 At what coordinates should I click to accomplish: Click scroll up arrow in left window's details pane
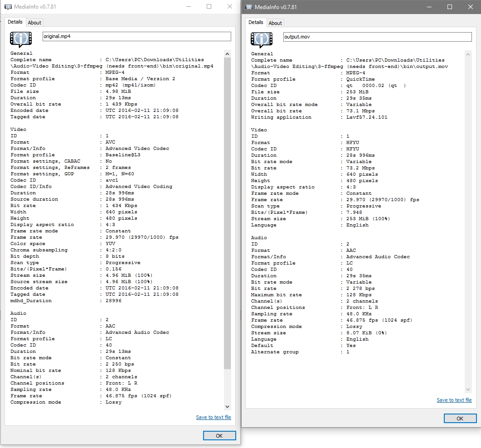[x=227, y=54]
